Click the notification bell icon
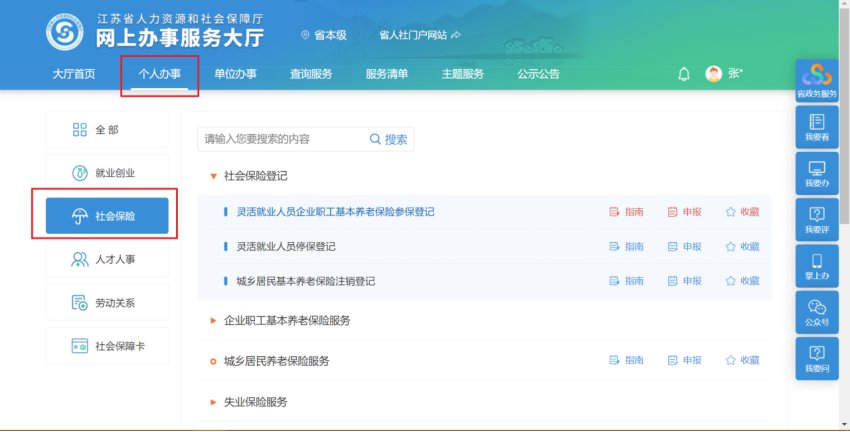Image resolution: width=850 pixels, height=432 pixels. click(684, 74)
